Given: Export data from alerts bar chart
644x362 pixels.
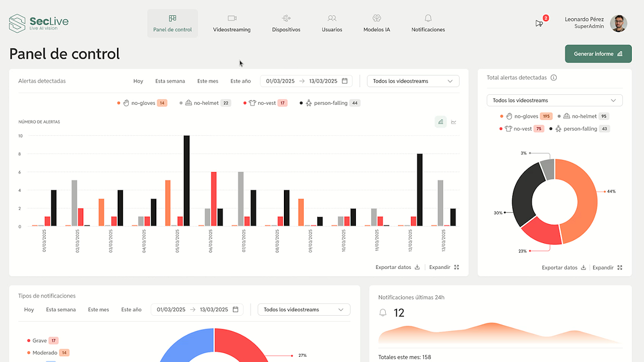Looking at the screenshot, I should coord(398,267).
